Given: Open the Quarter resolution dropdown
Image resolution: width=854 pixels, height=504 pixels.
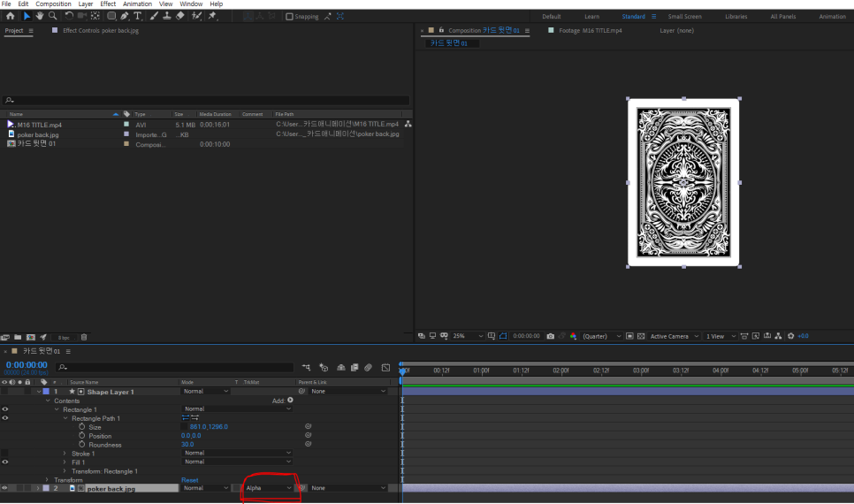Looking at the screenshot, I should (x=601, y=336).
